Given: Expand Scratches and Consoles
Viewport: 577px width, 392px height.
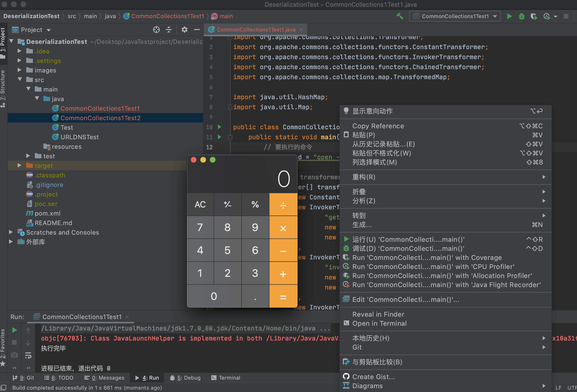Looking at the screenshot, I should 11,232.
